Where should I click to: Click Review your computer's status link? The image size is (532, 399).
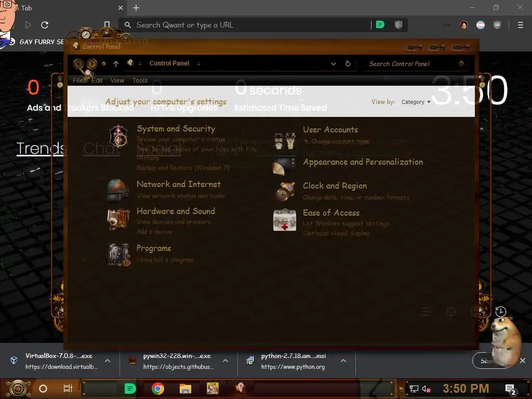click(x=180, y=139)
